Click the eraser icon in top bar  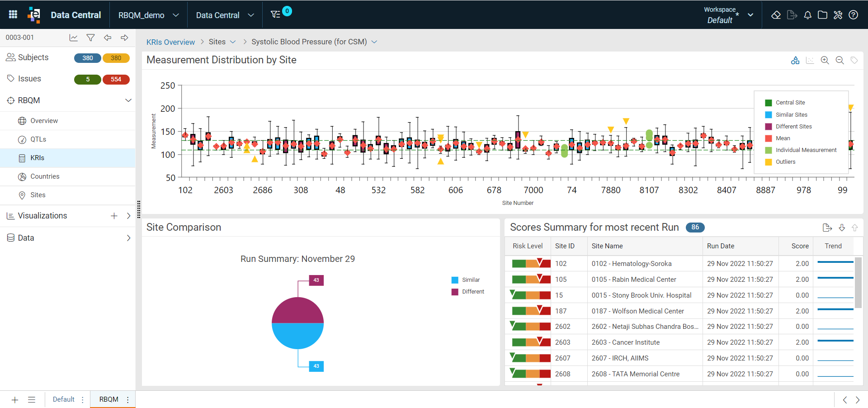tap(776, 15)
